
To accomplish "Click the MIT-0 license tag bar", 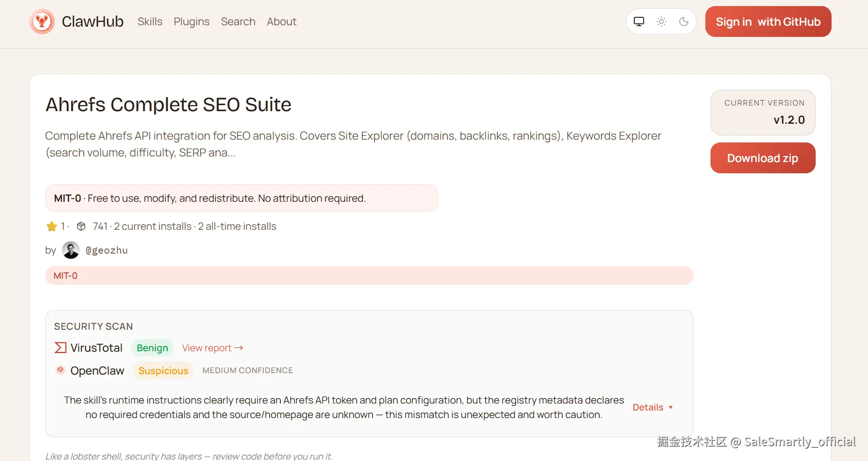I will [369, 276].
